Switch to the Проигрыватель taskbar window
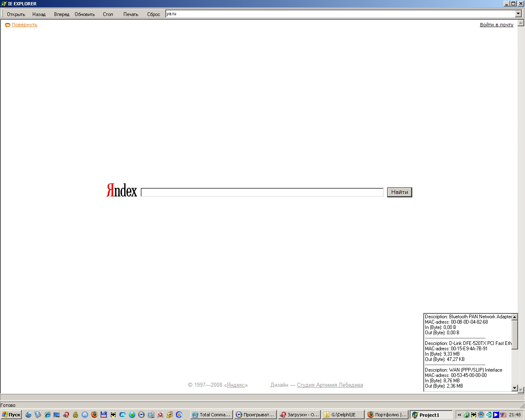Screen dimensions: 525x420 (256, 415)
